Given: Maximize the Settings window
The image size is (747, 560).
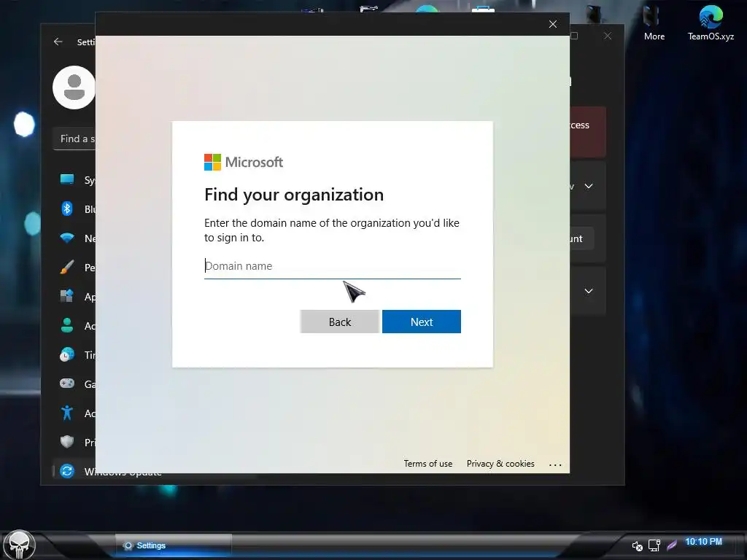Looking at the screenshot, I should coord(575,36).
